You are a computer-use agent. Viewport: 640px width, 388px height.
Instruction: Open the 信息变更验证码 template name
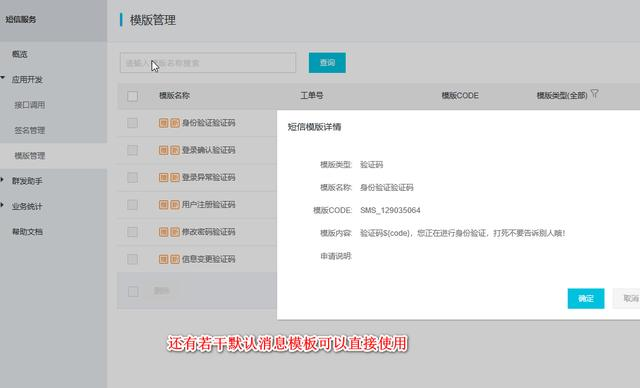[208, 259]
